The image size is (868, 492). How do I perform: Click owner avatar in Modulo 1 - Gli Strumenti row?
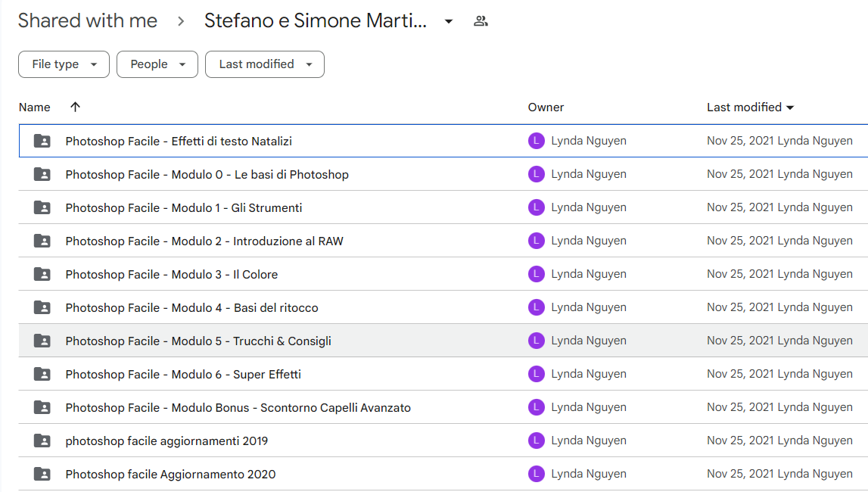point(536,207)
